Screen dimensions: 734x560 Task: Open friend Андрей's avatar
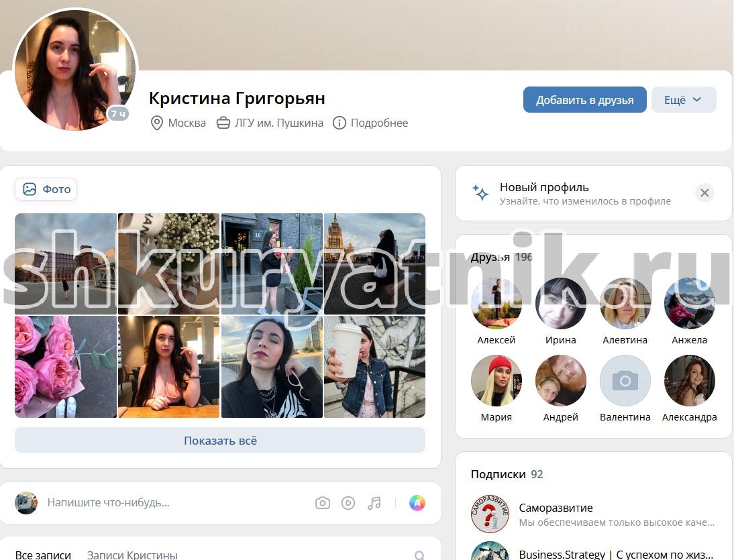[561, 380]
